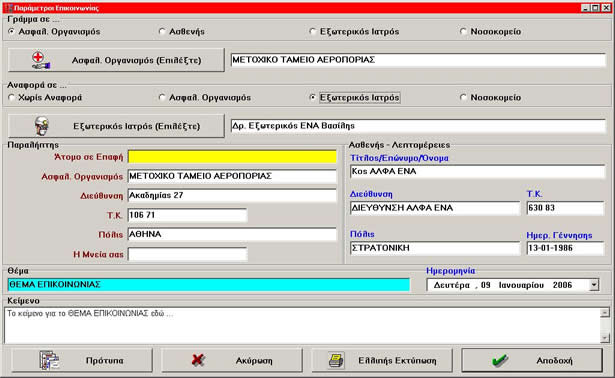615x378 pixels.
Task: Click the month Ιανουαρίου in date picker
Action: 521,285
